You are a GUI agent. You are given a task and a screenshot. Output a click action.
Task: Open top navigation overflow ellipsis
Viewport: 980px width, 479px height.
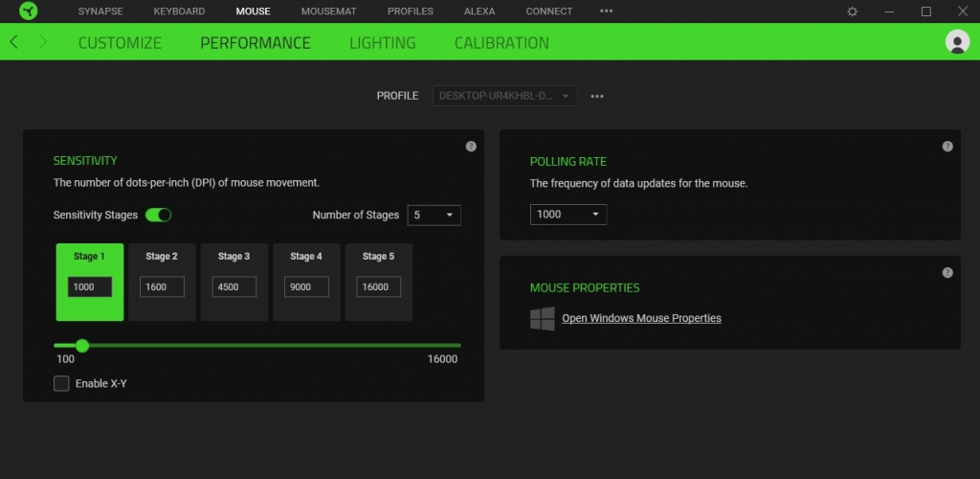pyautogui.click(x=606, y=11)
